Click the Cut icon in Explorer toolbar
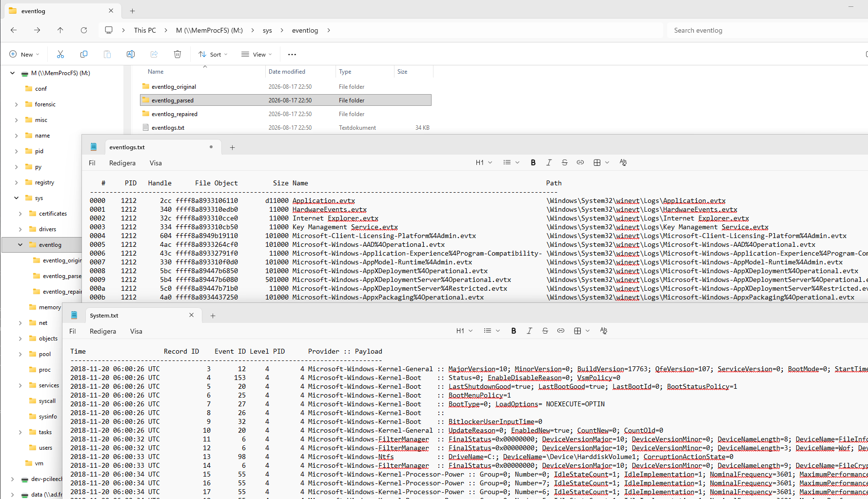 [x=60, y=54]
